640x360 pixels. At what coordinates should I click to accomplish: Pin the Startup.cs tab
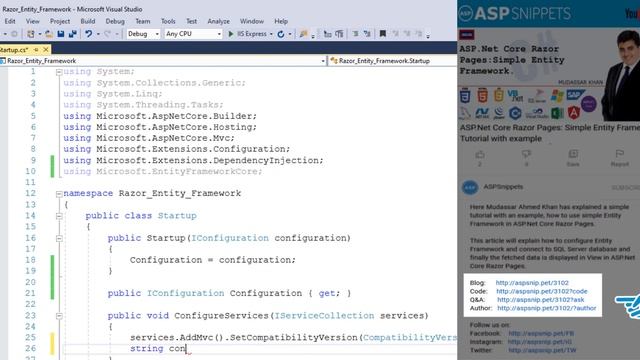pyautogui.click(x=36, y=49)
